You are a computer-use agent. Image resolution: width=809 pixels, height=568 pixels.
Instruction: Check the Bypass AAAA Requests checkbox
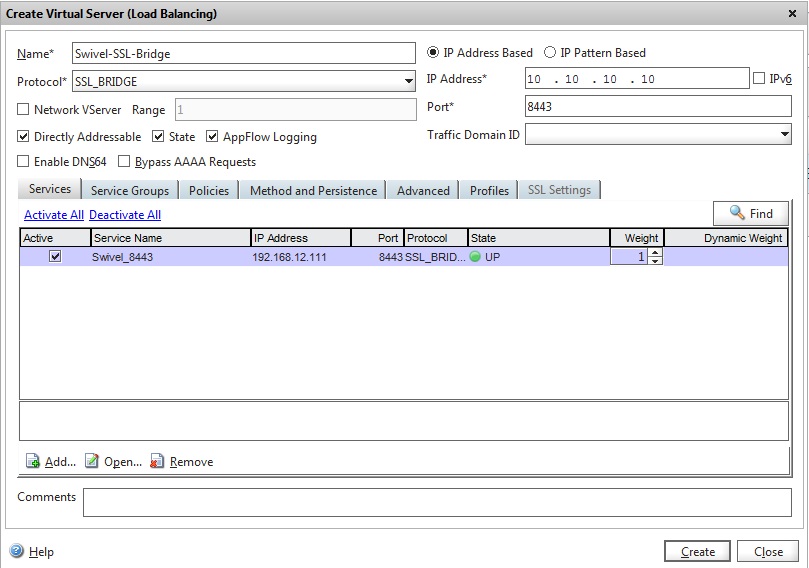click(x=124, y=161)
